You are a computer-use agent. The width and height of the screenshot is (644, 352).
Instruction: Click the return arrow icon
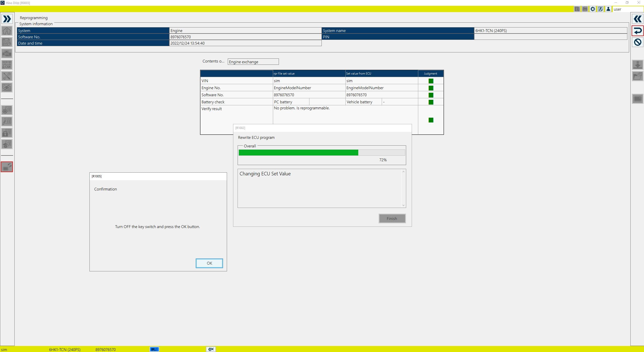(637, 31)
